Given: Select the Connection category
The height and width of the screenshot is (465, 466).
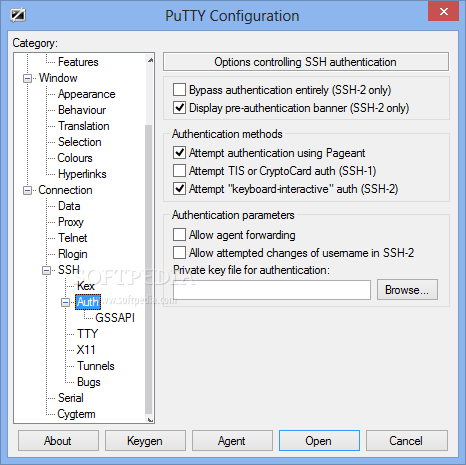Looking at the screenshot, I should click(x=65, y=190).
